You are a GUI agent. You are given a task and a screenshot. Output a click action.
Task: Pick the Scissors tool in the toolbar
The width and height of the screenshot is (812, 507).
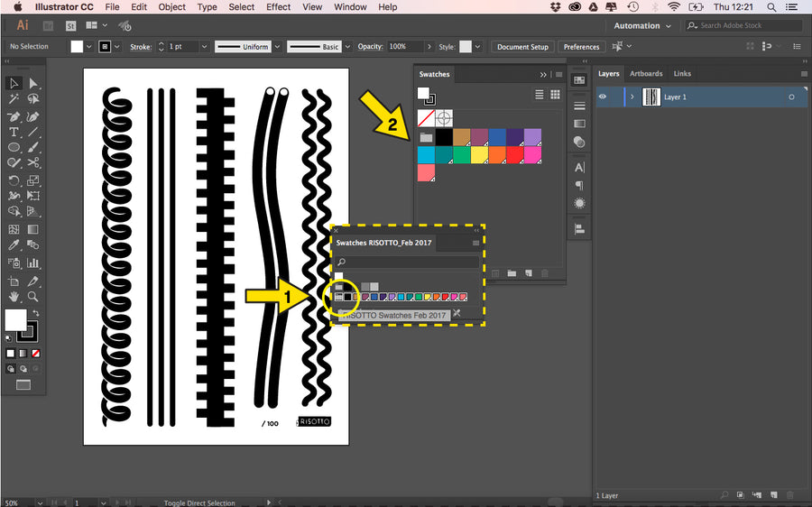click(33, 163)
